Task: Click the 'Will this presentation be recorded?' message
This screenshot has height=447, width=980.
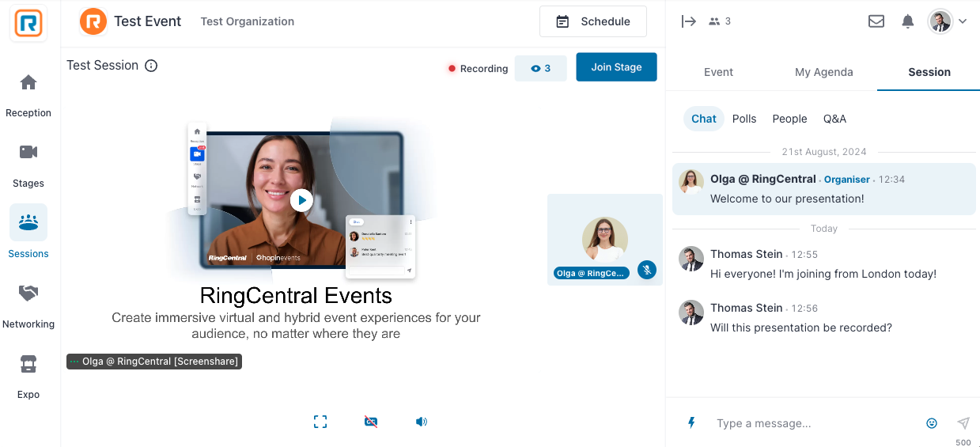Action: [801, 328]
